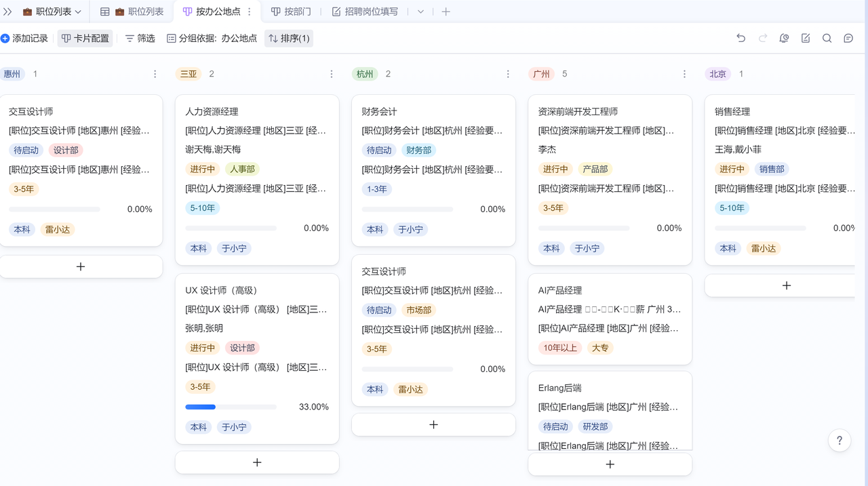The width and height of the screenshot is (868, 486).
Task: Open the comments bubble icon
Action: pos(848,39)
